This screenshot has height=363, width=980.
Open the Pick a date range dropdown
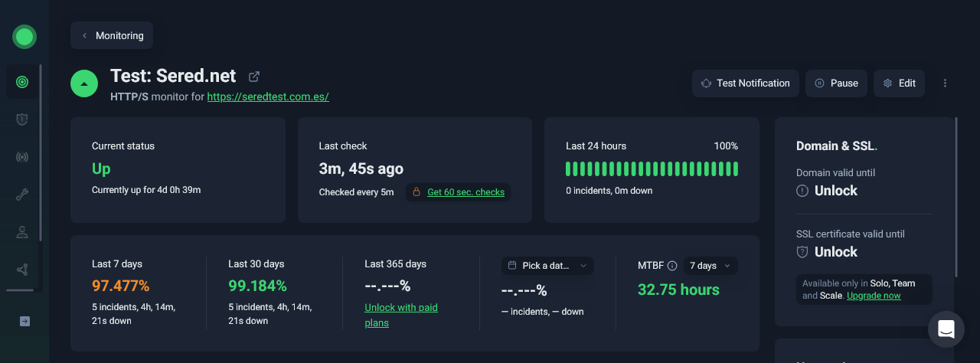point(547,266)
